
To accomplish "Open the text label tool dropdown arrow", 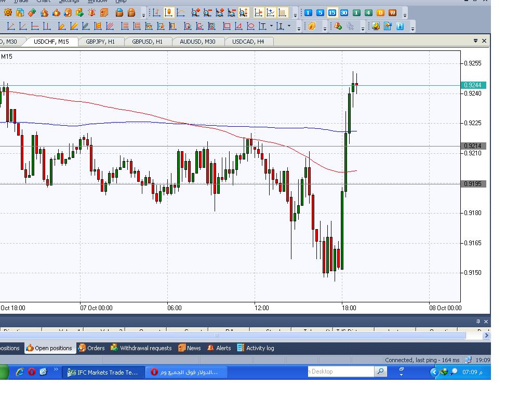I will point(271,26).
